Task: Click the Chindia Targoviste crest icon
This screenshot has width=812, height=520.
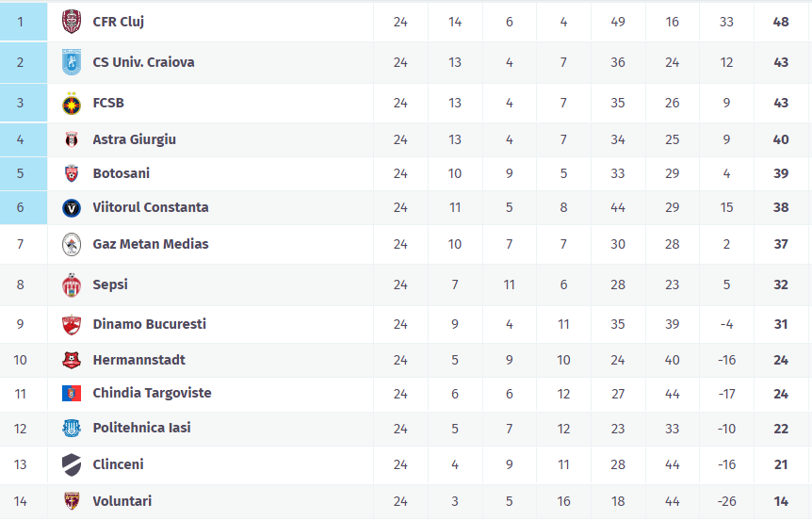Action: click(x=72, y=393)
